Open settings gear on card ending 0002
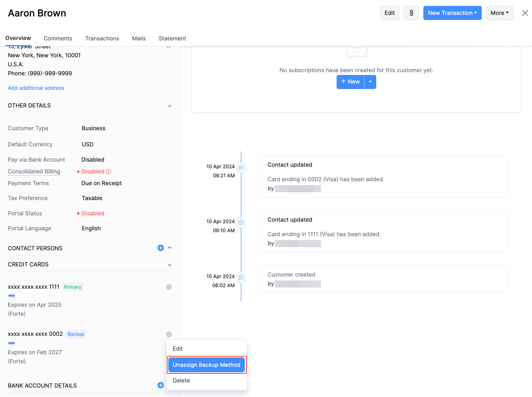The image size is (532, 397). click(x=169, y=334)
